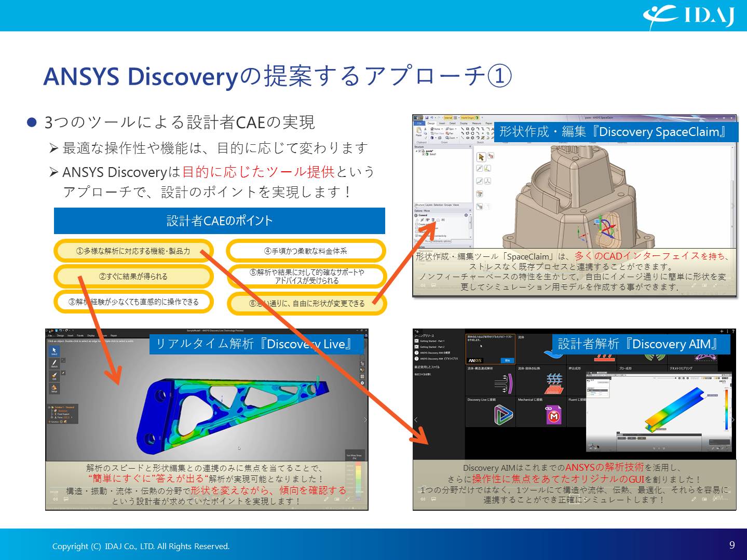The height and width of the screenshot is (560, 747).
Task: Enable the Create patterns checkbox in Move options
Action: point(417,224)
